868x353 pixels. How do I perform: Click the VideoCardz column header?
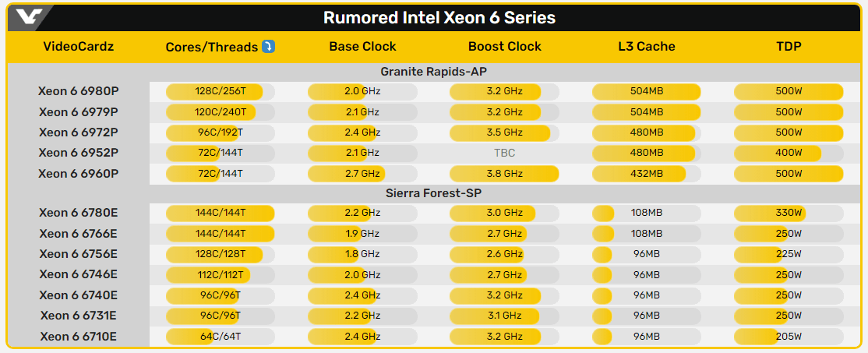pos(78,47)
